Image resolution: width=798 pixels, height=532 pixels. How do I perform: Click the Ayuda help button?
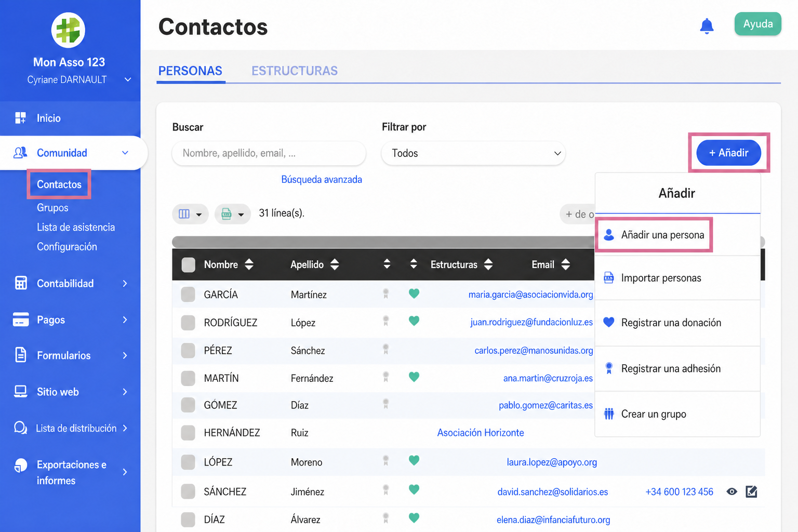(x=757, y=24)
